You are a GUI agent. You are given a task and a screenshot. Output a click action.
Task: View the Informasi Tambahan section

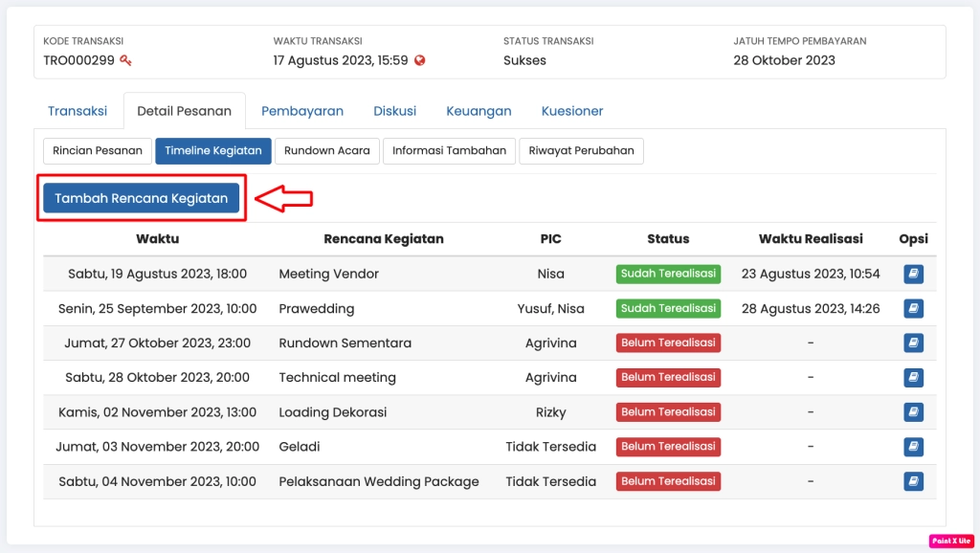[450, 151]
